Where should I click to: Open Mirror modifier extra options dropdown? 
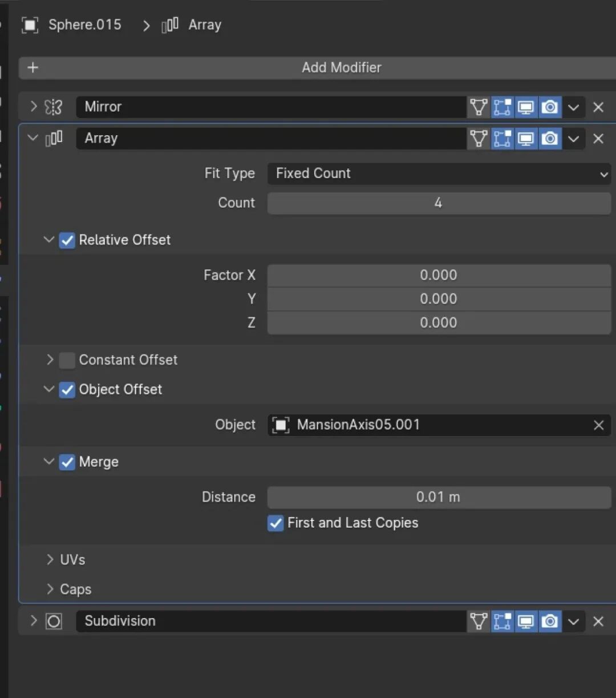click(574, 107)
